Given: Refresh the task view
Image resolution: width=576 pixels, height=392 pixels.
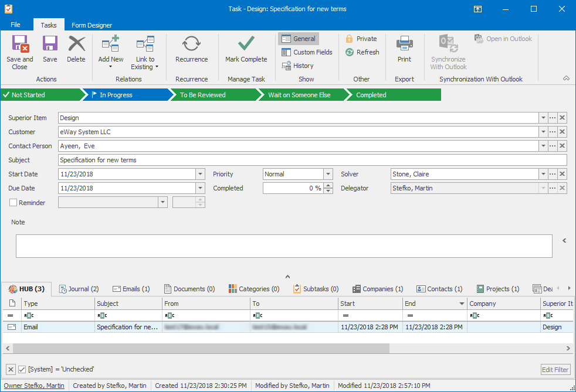Looking at the screenshot, I should point(362,52).
